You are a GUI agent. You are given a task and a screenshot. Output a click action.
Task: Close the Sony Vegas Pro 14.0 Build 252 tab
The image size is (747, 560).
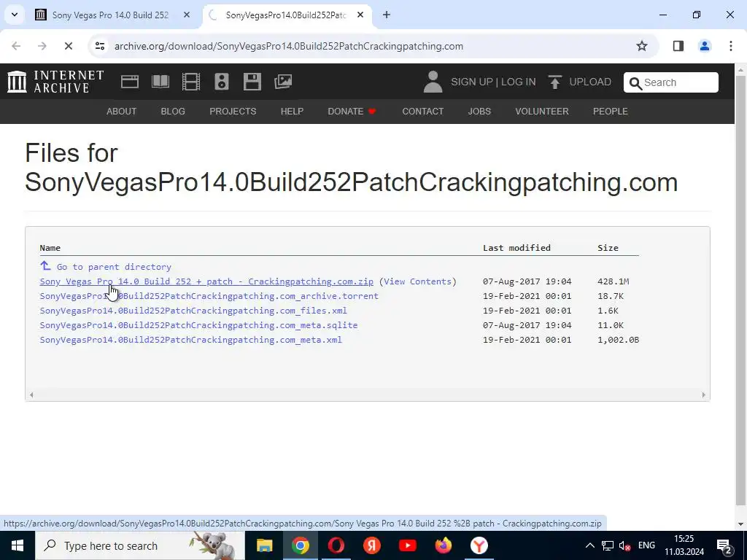point(187,15)
